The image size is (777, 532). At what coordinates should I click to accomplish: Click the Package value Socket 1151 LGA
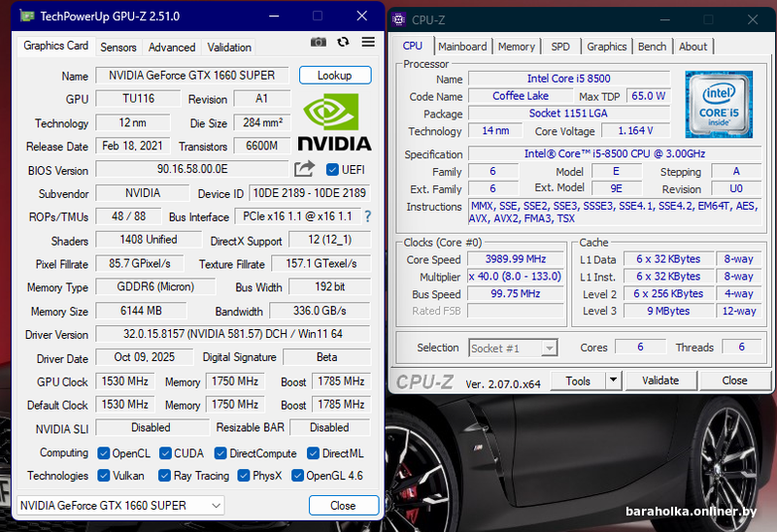pos(568,114)
